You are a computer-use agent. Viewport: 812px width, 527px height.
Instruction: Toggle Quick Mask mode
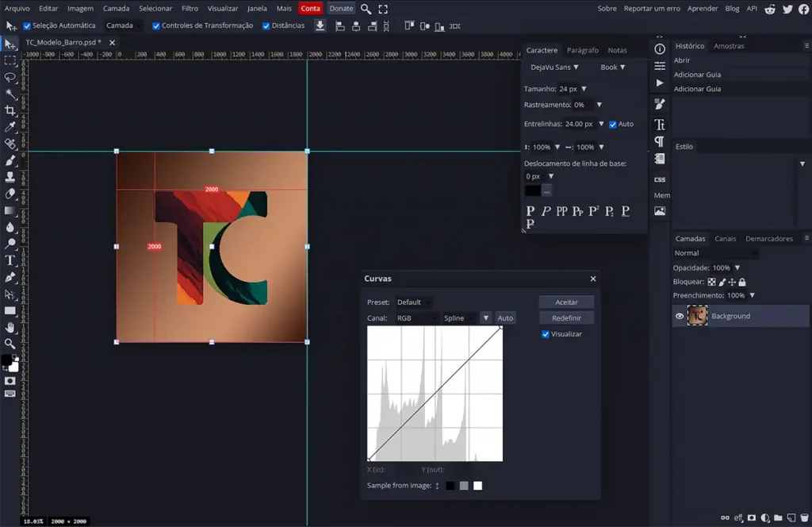click(10, 381)
